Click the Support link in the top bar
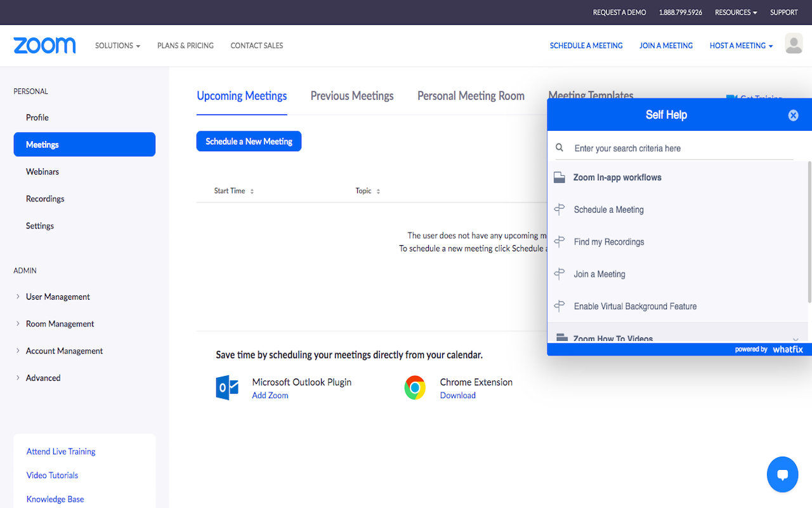This screenshot has height=508, width=812. (x=784, y=12)
